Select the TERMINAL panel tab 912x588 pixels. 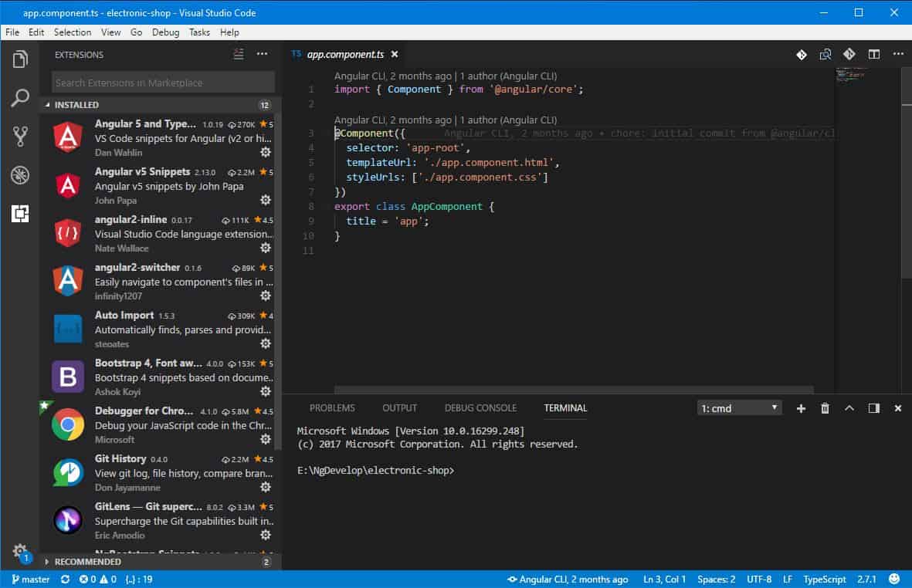(x=565, y=408)
